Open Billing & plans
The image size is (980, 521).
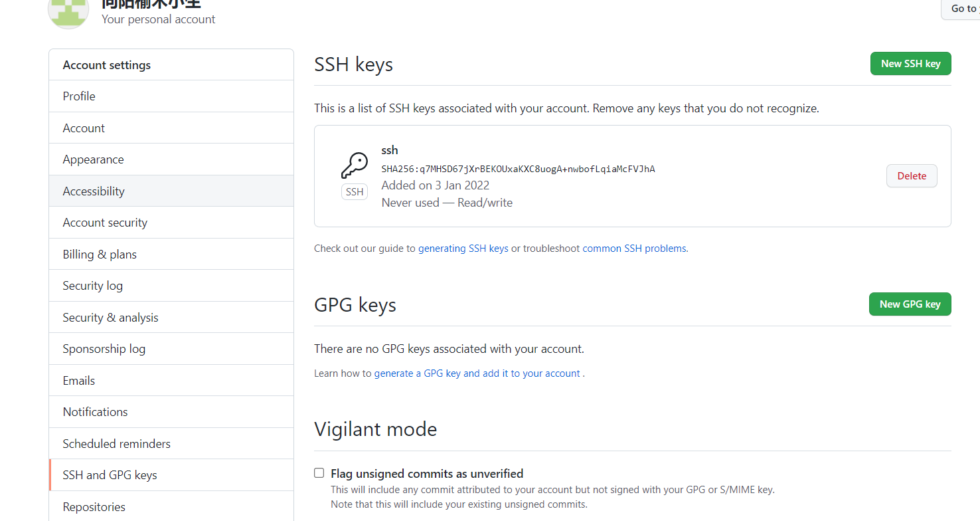pyautogui.click(x=100, y=255)
